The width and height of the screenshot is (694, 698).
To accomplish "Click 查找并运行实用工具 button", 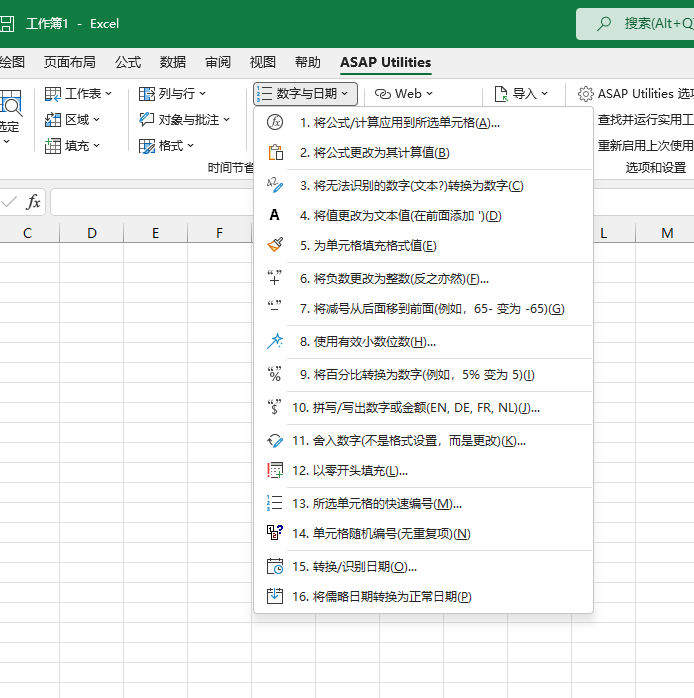I will tap(645, 120).
